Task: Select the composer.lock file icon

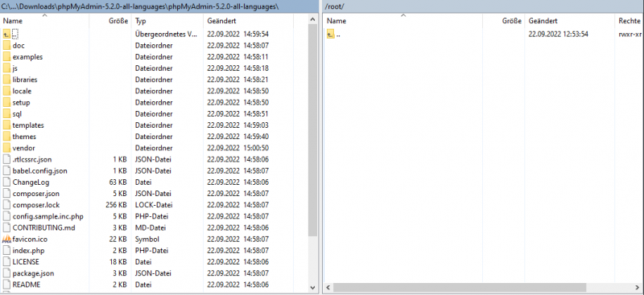Action: pyautogui.click(x=6, y=205)
